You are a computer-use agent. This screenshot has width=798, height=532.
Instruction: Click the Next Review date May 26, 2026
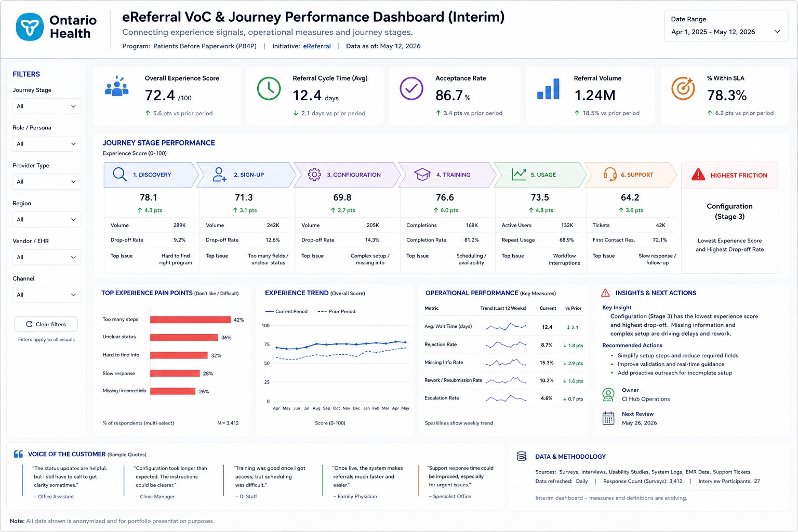point(639,423)
